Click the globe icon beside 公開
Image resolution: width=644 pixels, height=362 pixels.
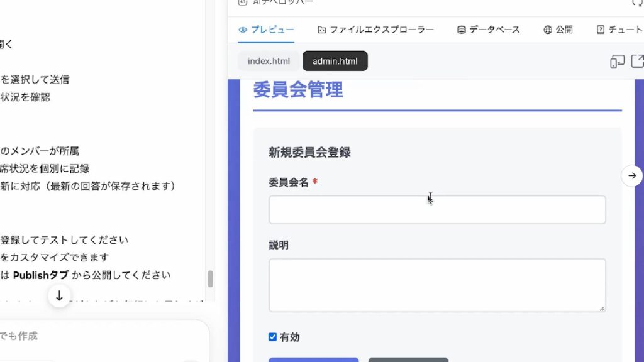(548, 30)
